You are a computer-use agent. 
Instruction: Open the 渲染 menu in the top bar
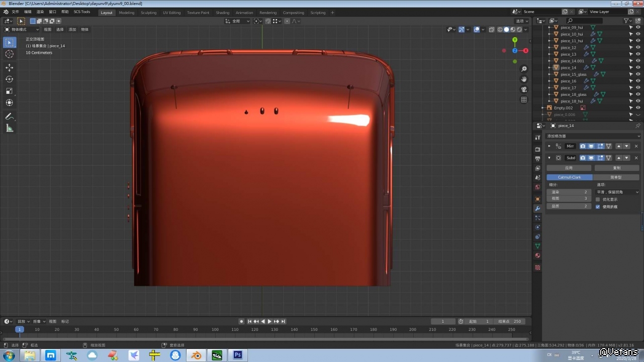click(40, 12)
